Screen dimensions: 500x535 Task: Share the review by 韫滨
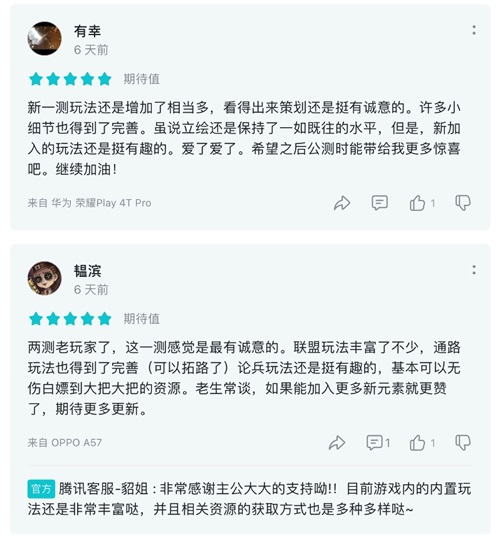337,443
